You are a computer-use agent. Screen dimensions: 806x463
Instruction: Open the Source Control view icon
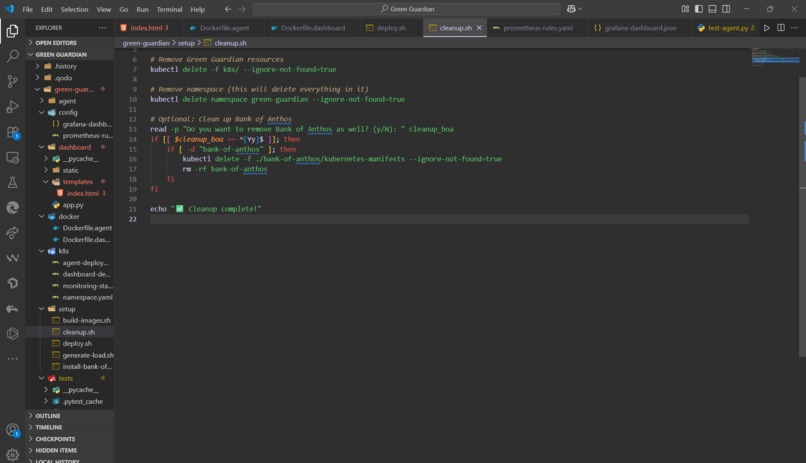pos(12,81)
